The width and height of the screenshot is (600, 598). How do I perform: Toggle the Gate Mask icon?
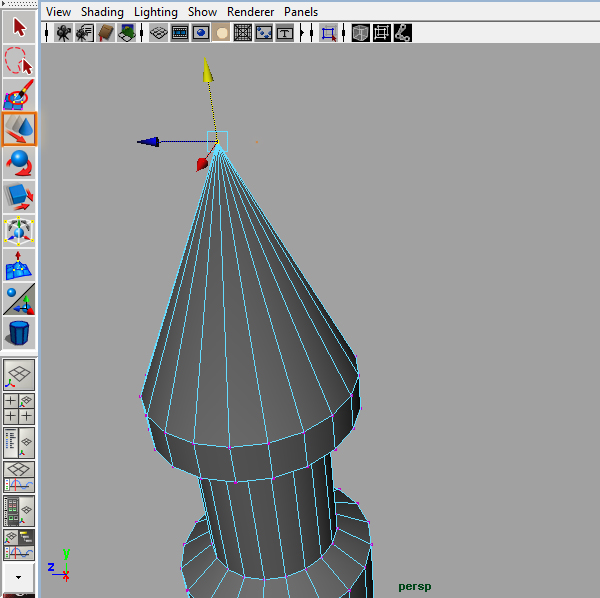point(222,33)
